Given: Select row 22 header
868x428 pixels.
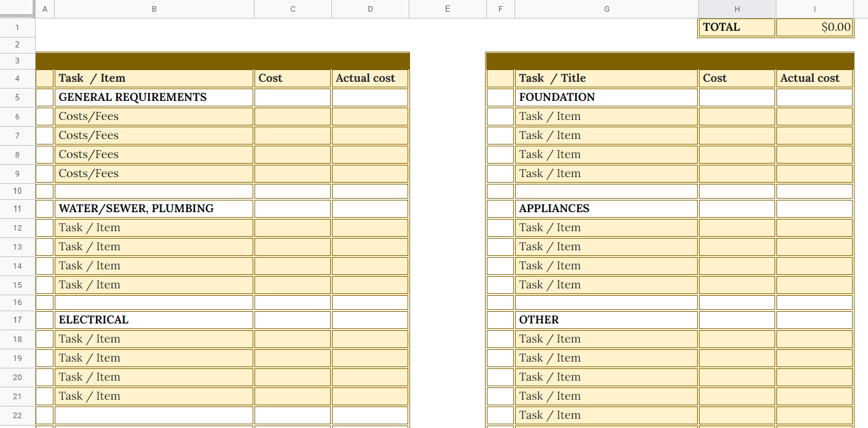Looking at the screenshot, I should (17, 415).
